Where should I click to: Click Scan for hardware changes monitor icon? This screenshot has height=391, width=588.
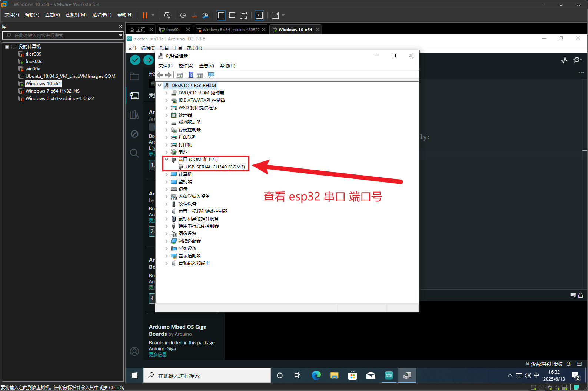211,75
